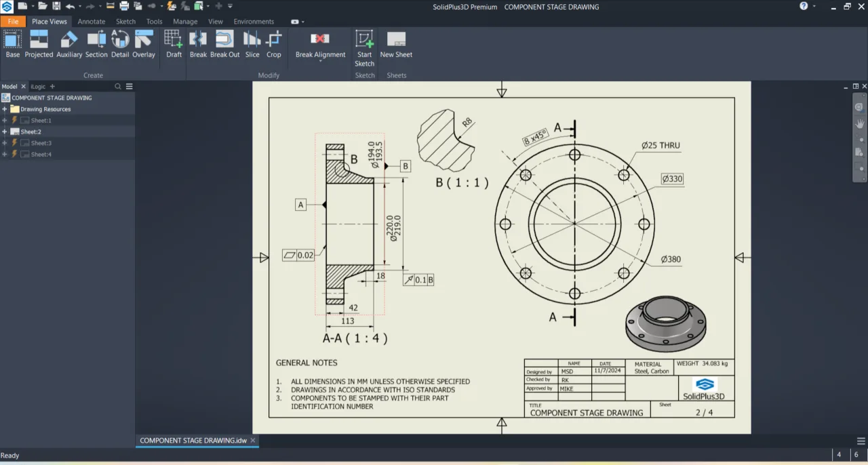
Task: Select the Projected view tool
Action: pos(39,44)
